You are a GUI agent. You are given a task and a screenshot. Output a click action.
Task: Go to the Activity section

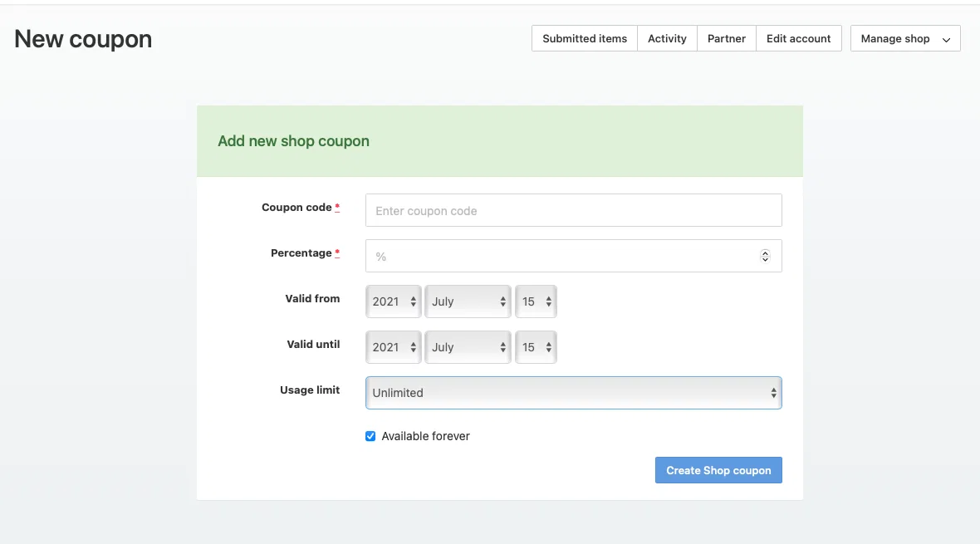tap(667, 39)
